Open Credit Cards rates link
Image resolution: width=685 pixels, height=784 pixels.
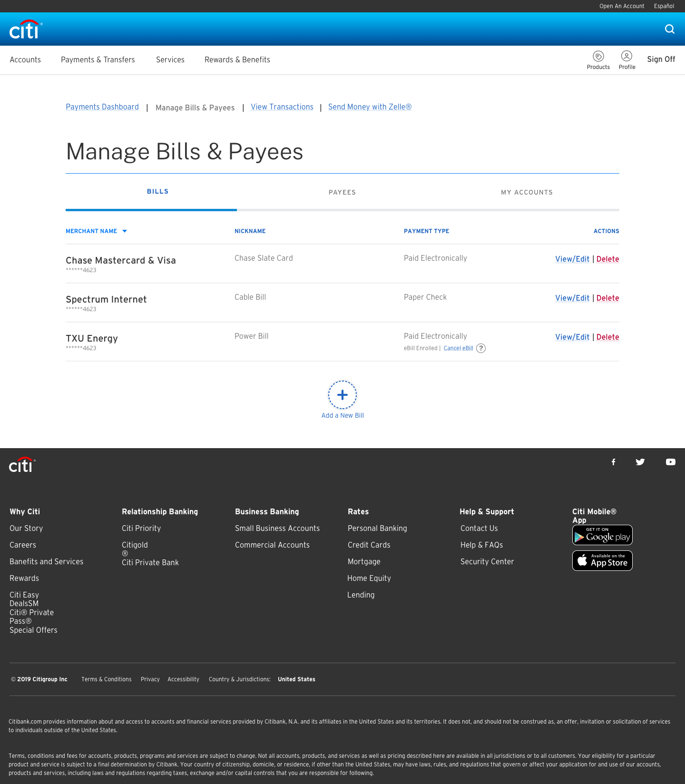(x=369, y=545)
